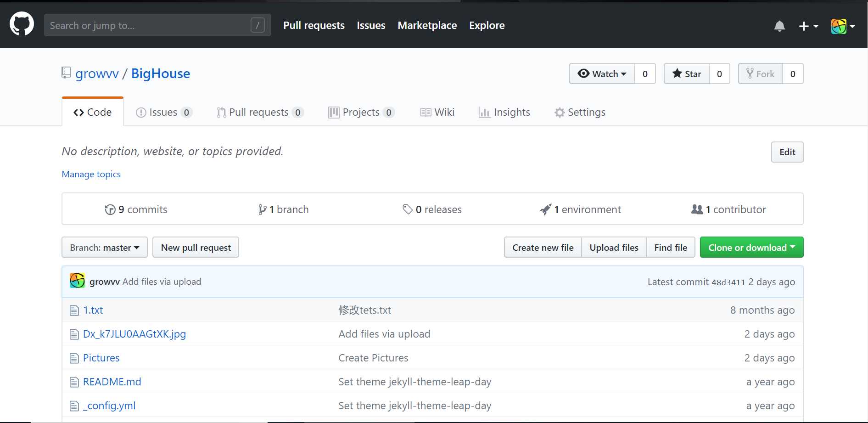Viewport: 868px width, 423px height.
Task: Click the file icon next to Dx_k7JLU0AAGtXK.jpg
Action: (74, 334)
